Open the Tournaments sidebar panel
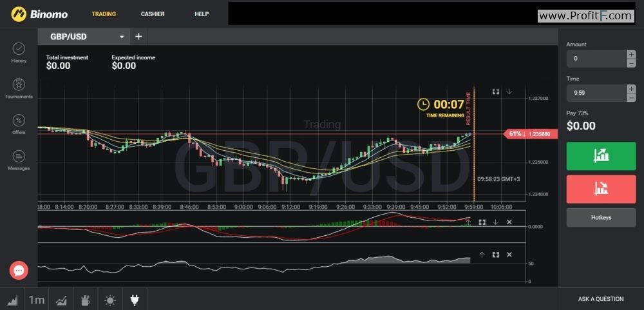This screenshot has height=310, width=644. (x=19, y=88)
